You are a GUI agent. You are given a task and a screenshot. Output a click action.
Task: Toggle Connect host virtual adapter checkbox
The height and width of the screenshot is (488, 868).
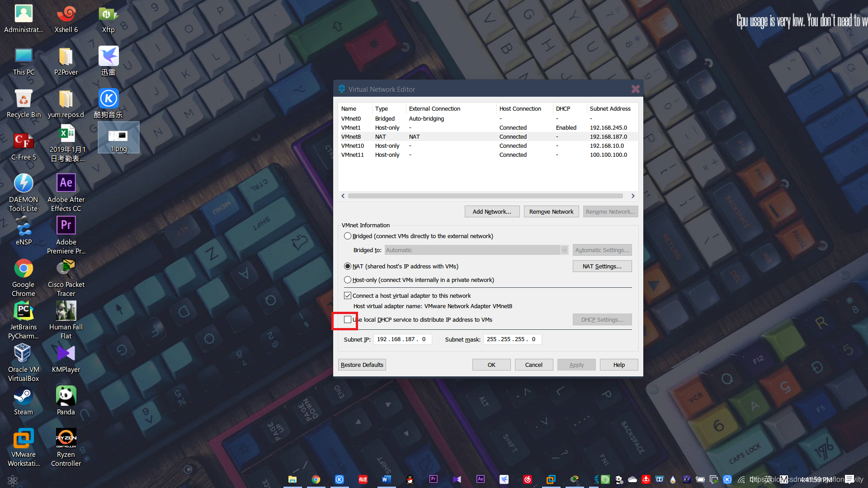pyautogui.click(x=347, y=296)
